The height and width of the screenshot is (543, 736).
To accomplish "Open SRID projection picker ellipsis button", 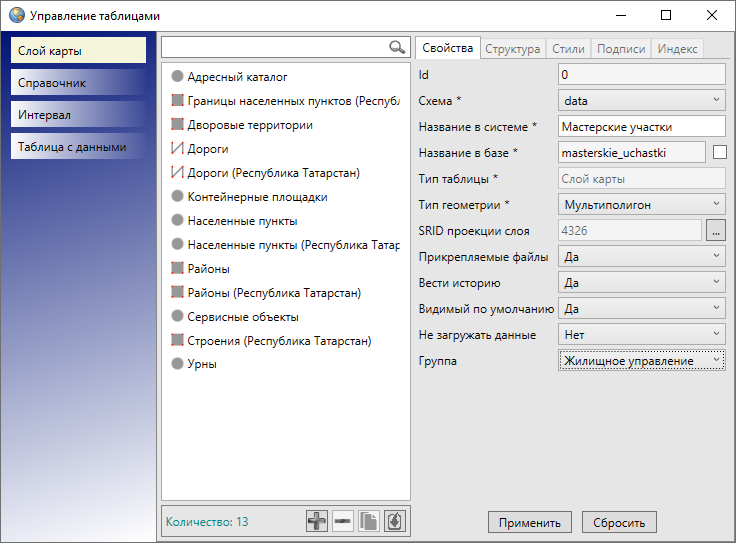I will coord(715,230).
